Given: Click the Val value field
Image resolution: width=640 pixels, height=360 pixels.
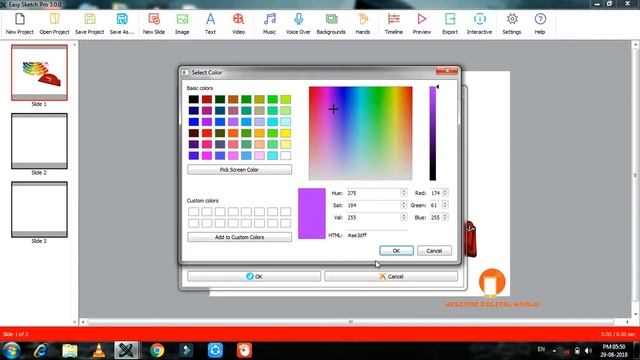Looking at the screenshot, I should pos(373,218).
